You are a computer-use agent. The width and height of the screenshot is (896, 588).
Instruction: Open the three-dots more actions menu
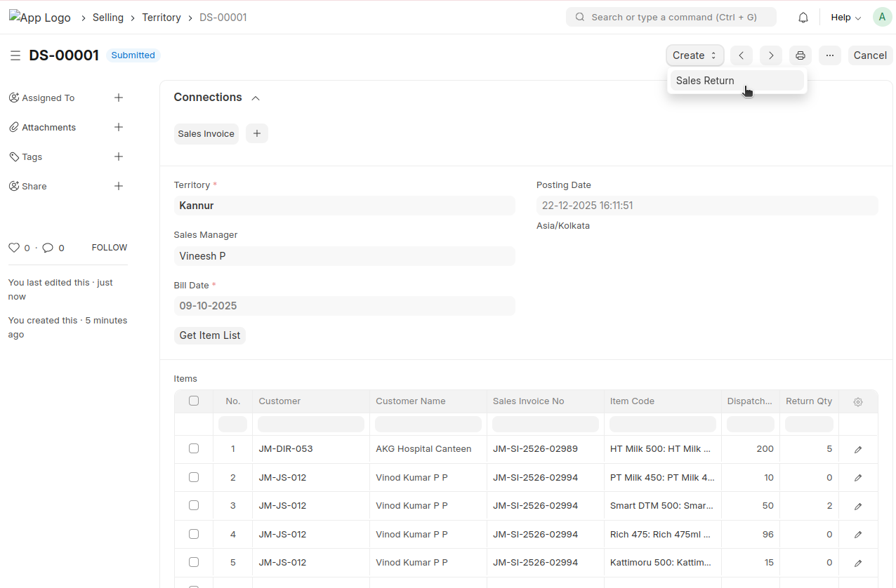(829, 55)
